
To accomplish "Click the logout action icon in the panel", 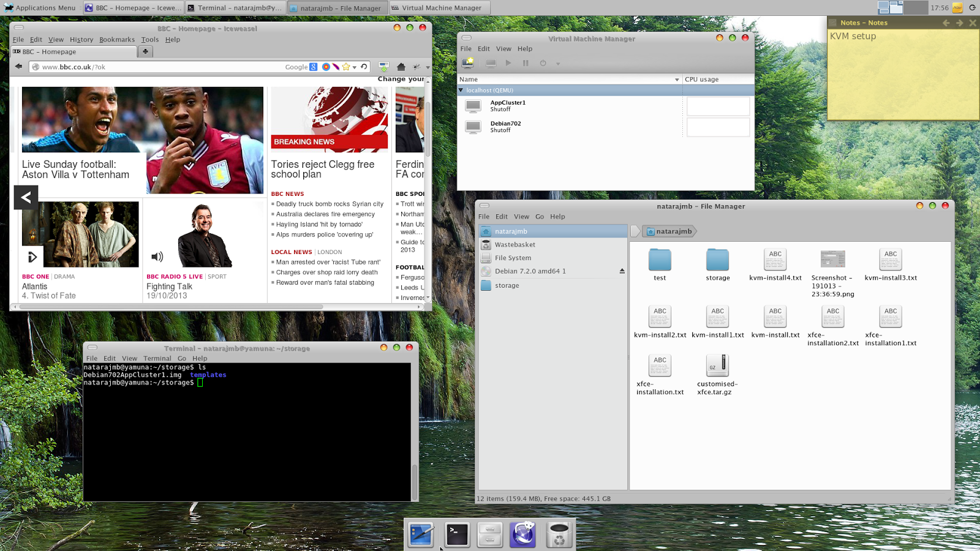I will 972,8.
